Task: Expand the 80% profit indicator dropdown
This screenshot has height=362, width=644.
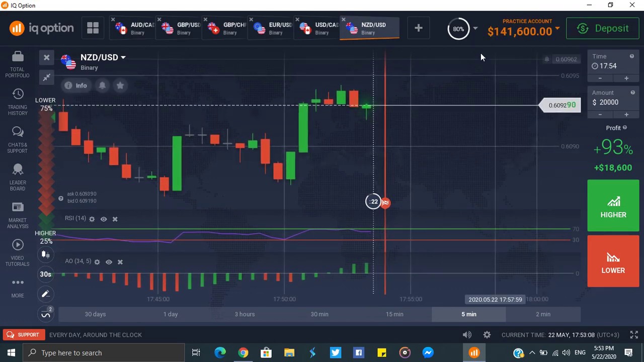Action: tap(475, 29)
